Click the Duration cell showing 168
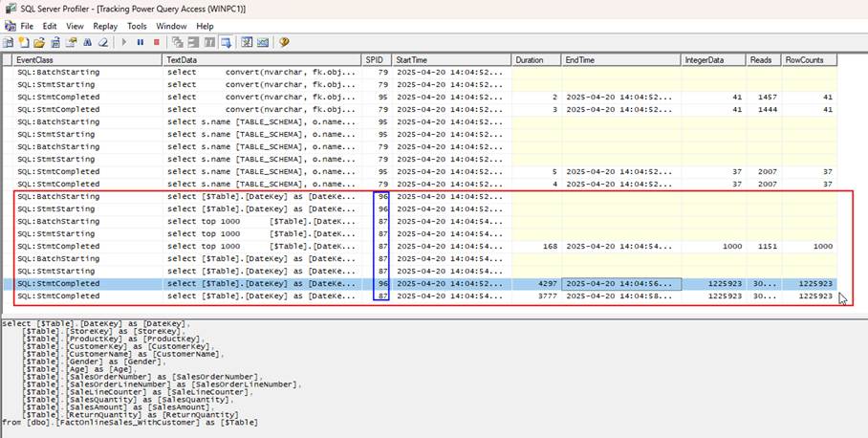 [x=536, y=247]
